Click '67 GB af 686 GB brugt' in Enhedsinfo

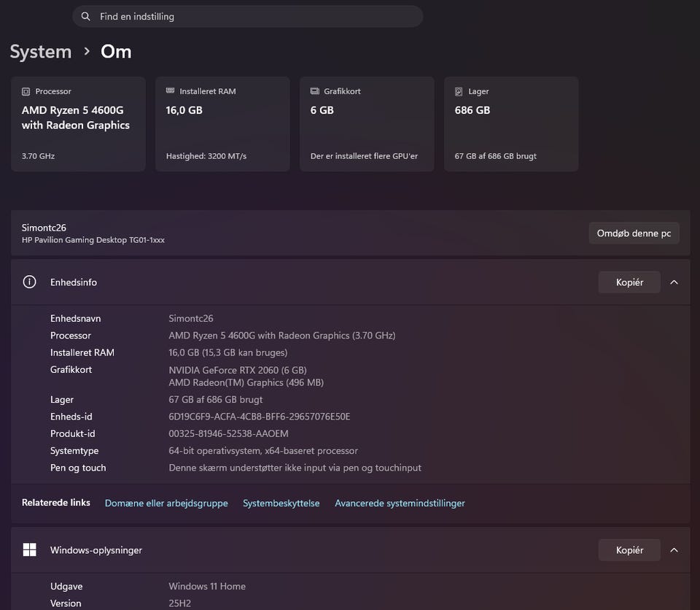point(216,400)
